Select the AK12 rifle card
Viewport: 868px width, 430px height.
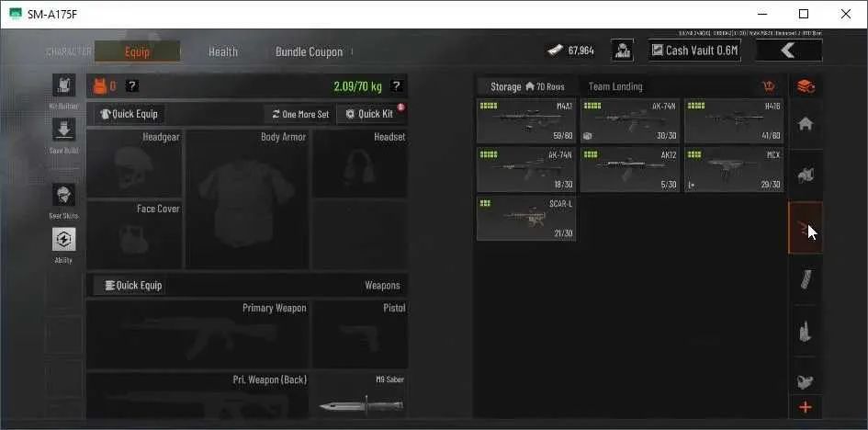(630, 170)
